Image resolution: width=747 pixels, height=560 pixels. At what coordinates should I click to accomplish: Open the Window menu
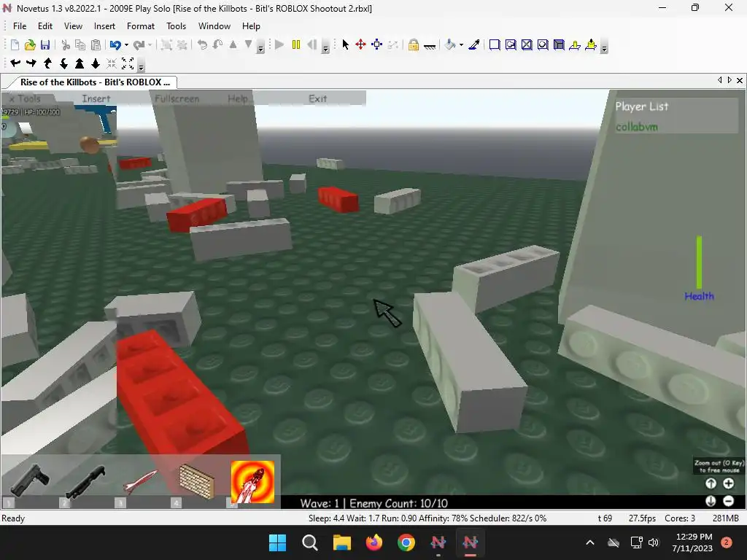click(x=214, y=26)
